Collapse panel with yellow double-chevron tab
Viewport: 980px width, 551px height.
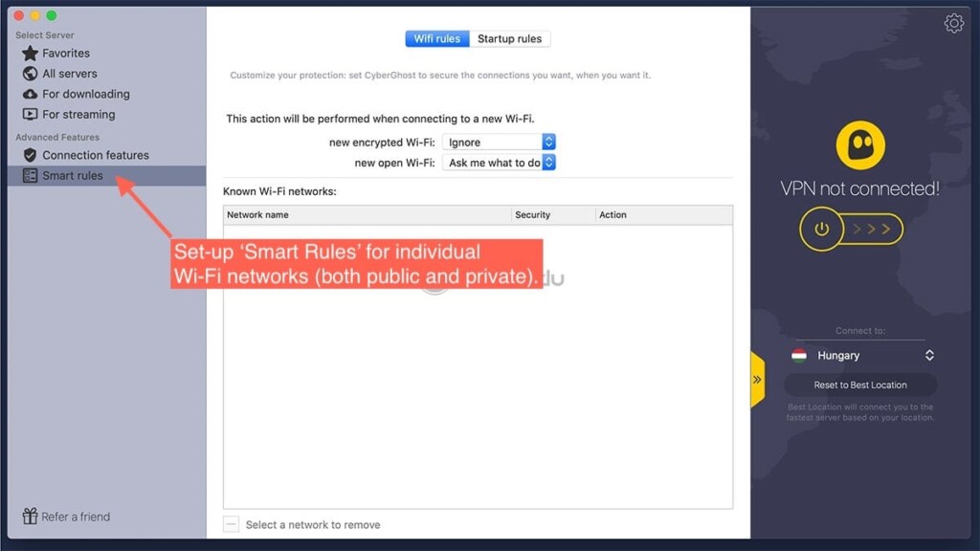point(758,379)
